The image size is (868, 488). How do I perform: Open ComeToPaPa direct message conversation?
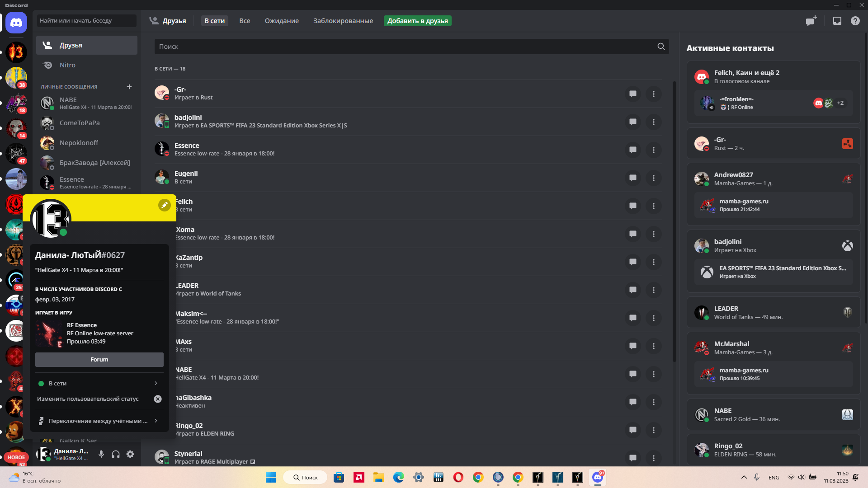pyautogui.click(x=87, y=123)
